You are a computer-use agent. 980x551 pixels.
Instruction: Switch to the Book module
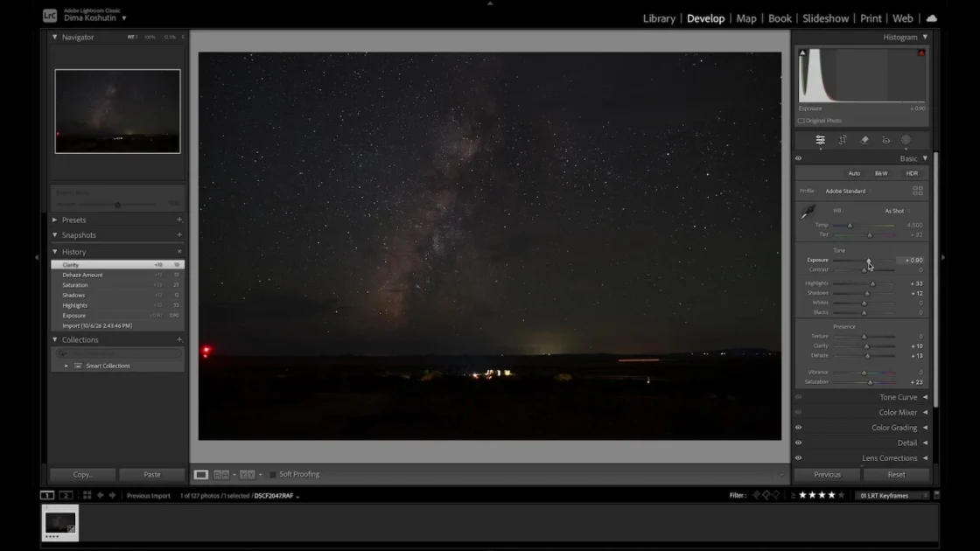tap(780, 18)
